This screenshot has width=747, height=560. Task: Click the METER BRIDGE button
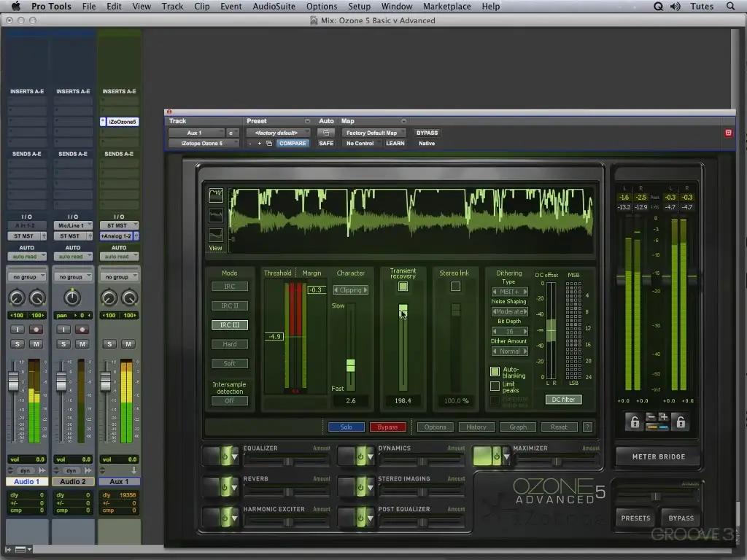(x=659, y=456)
